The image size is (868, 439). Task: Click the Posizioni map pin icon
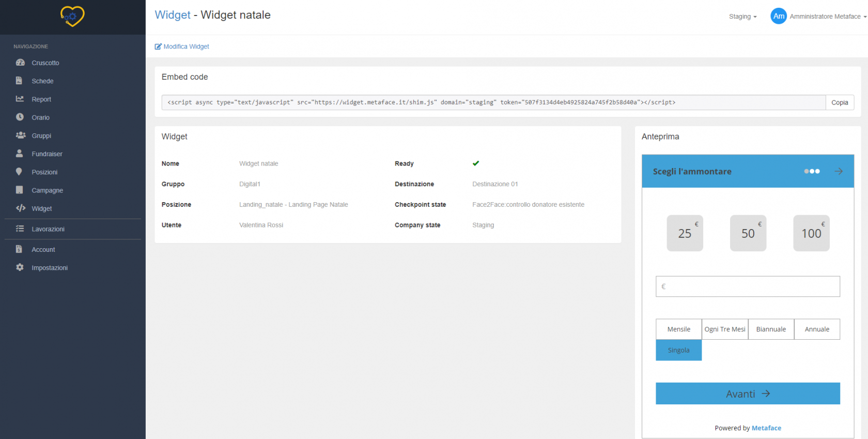click(x=19, y=172)
